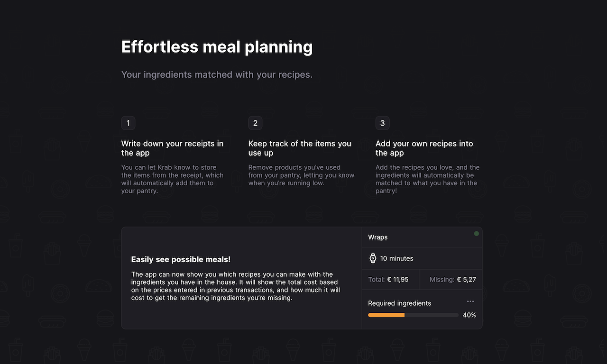Click the Effortless meal planning heading
The height and width of the screenshot is (364, 607).
[217, 47]
